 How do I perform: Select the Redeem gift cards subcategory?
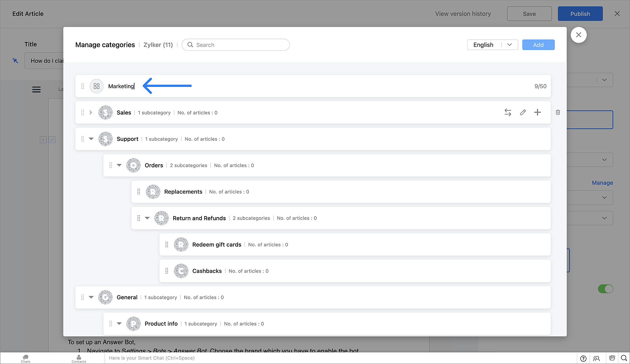click(216, 244)
